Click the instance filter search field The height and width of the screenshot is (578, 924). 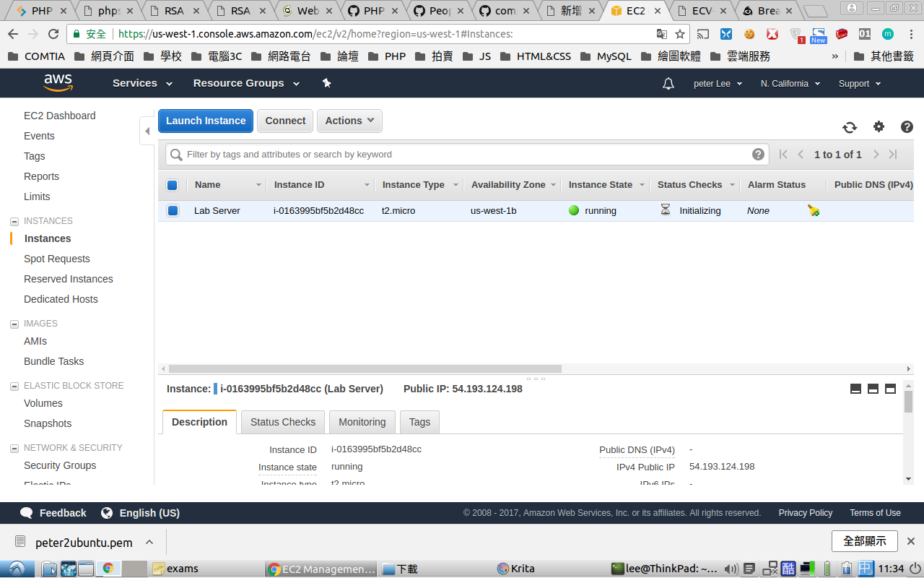point(462,154)
